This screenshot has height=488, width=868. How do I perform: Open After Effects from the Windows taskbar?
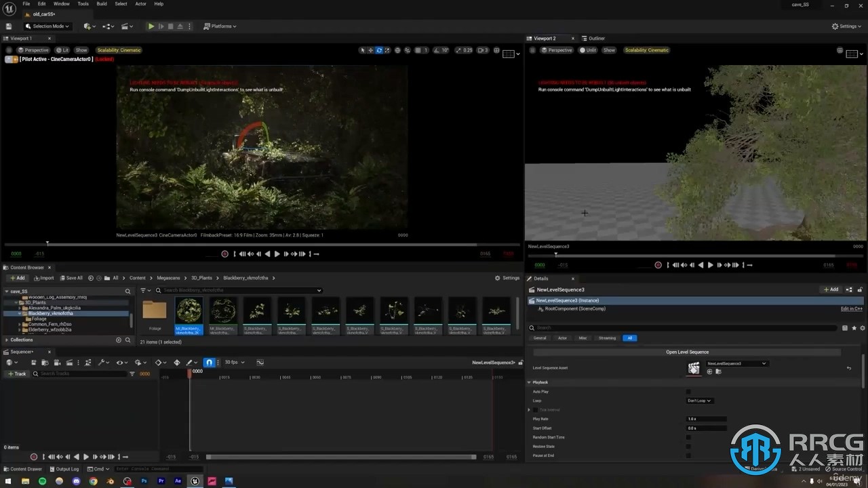pyautogui.click(x=178, y=481)
